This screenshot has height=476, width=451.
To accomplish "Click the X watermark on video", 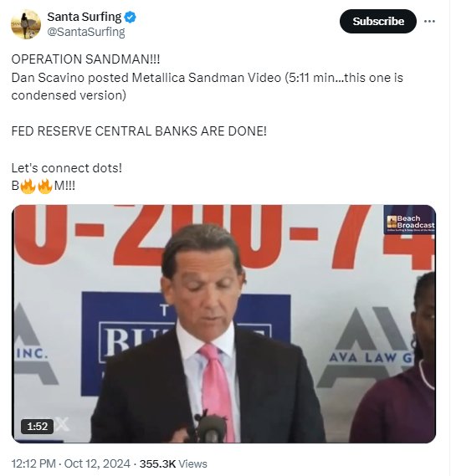I will [63, 424].
